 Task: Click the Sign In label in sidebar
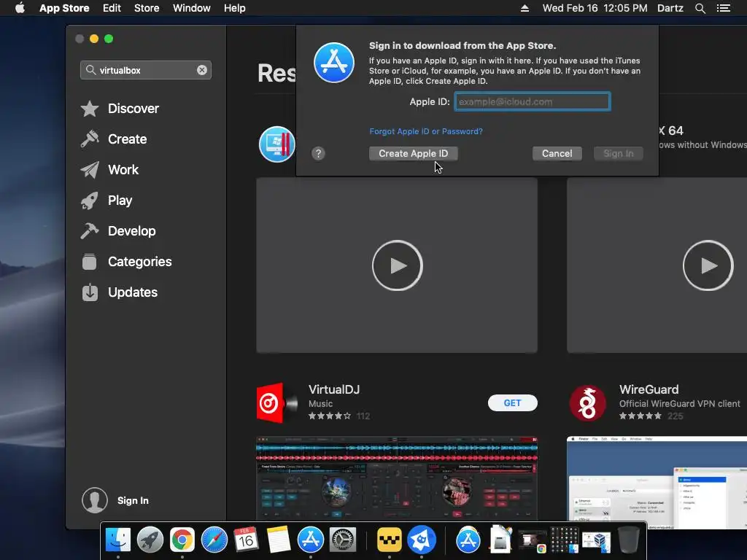pyautogui.click(x=133, y=500)
